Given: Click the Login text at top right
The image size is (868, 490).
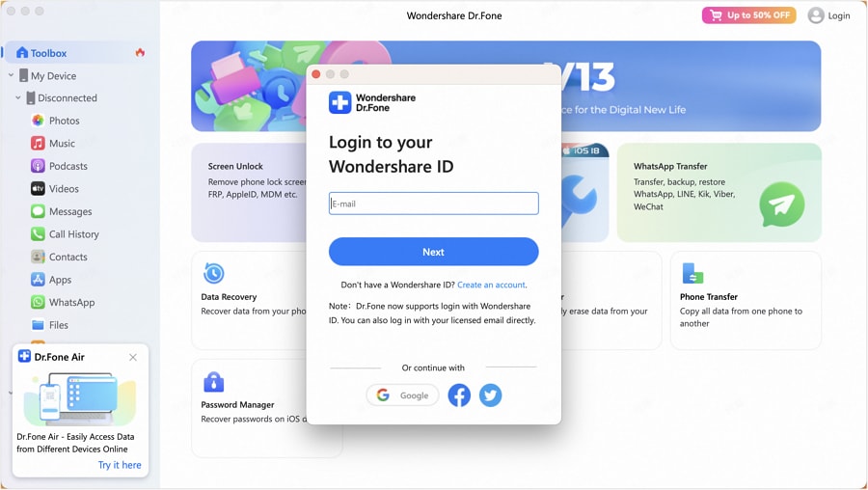Looking at the screenshot, I should tap(839, 15).
